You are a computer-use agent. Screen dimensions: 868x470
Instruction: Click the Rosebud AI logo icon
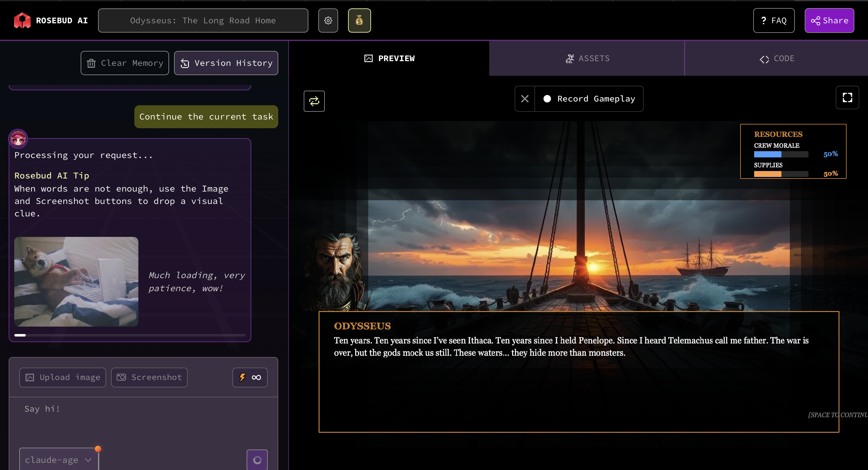[22, 20]
